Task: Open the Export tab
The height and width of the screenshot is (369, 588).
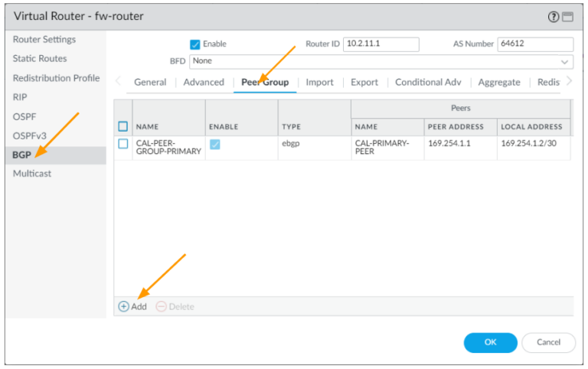Action: coord(364,82)
